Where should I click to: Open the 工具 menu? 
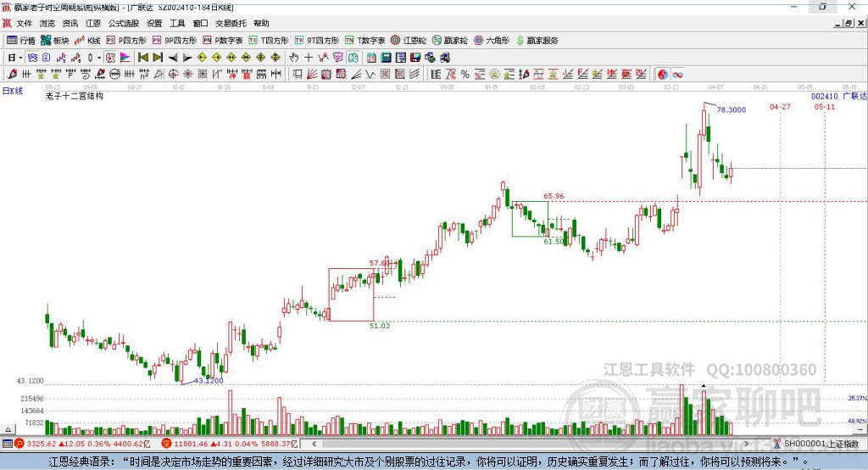coord(177,23)
